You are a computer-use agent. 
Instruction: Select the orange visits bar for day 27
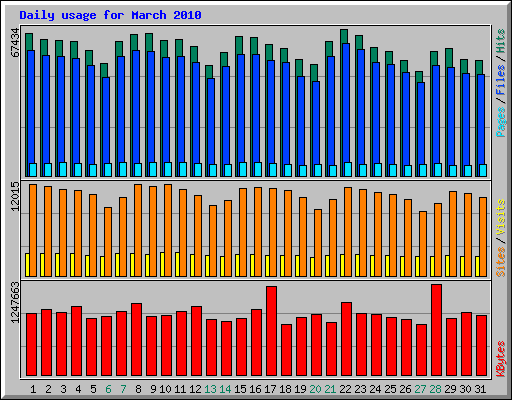423,244
